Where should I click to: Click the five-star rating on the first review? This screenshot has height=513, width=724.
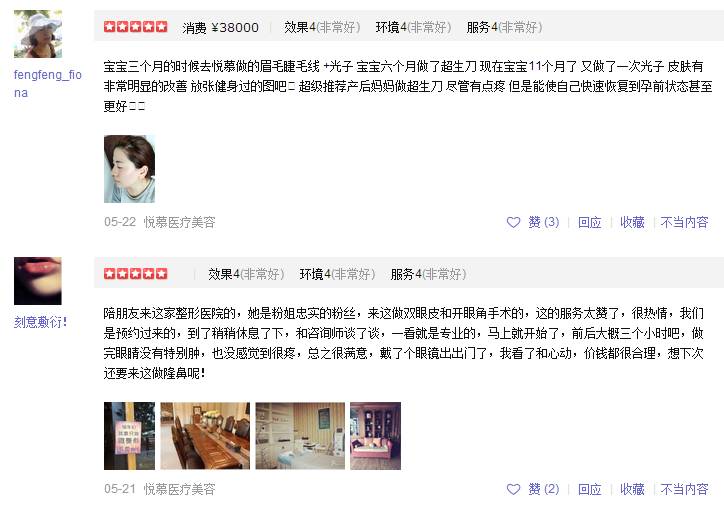[136, 27]
